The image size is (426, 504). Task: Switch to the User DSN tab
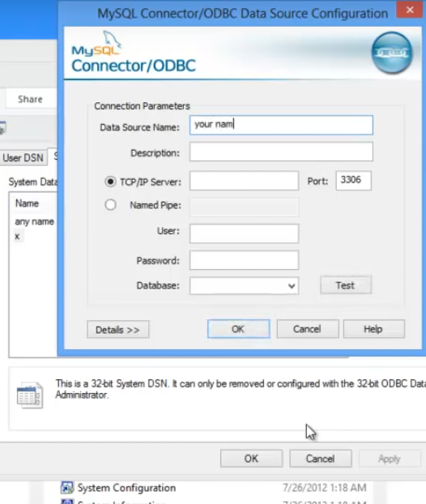[23, 158]
